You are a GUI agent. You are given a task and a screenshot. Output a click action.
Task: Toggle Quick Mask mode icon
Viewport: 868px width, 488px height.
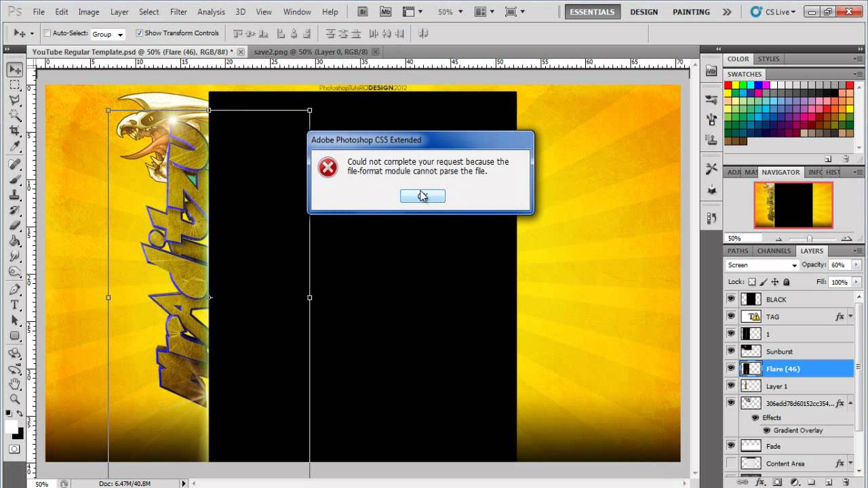coord(14,449)
